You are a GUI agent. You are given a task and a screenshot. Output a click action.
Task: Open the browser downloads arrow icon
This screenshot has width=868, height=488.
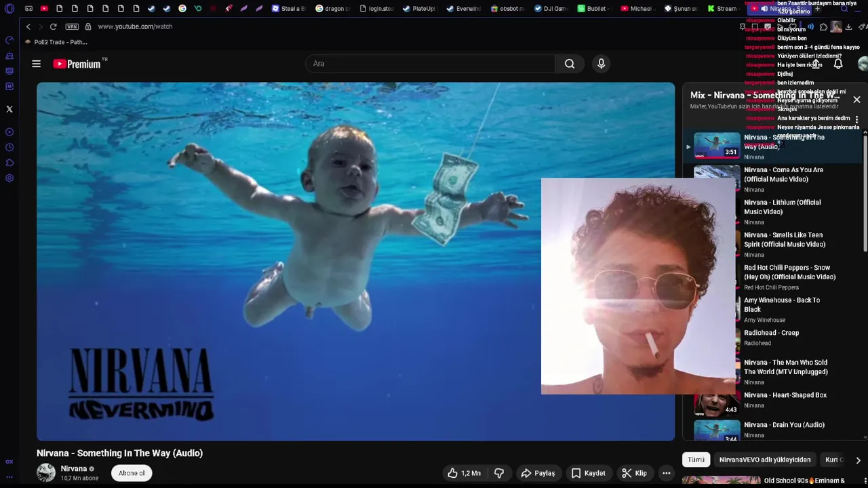(848, 27)
